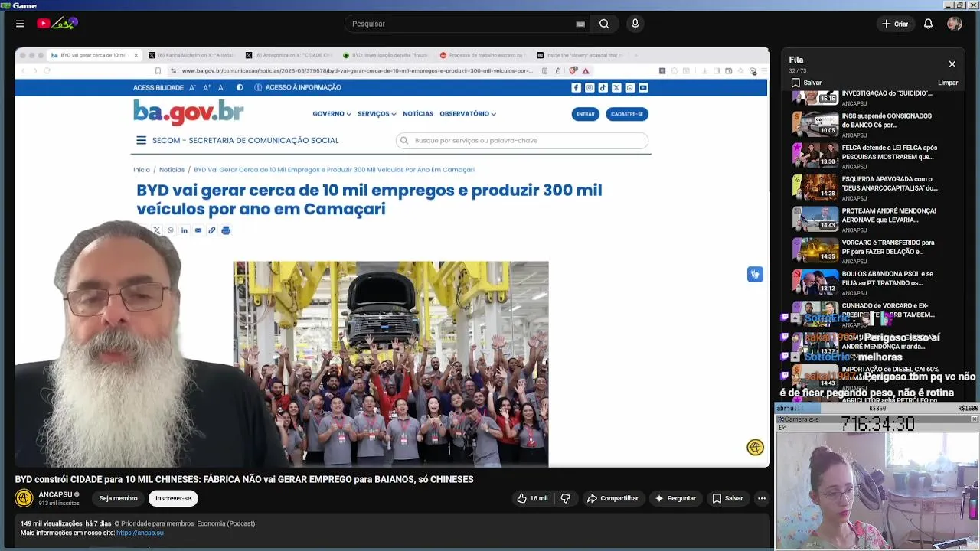Click the ba.gov.br search field
The image size is (980, 551).
click(522, 140)
